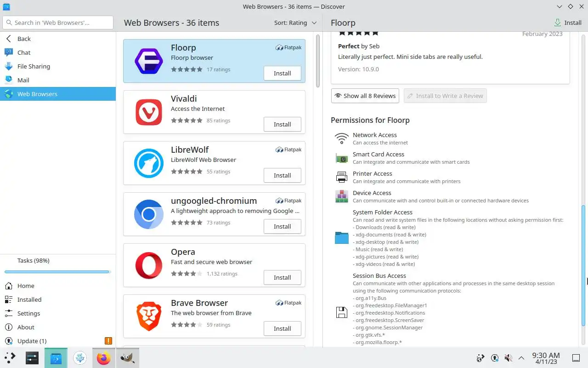The image size is (588, 368).
Task: Click the Flatpak badge on Floorp card
Action: [288, 47]
